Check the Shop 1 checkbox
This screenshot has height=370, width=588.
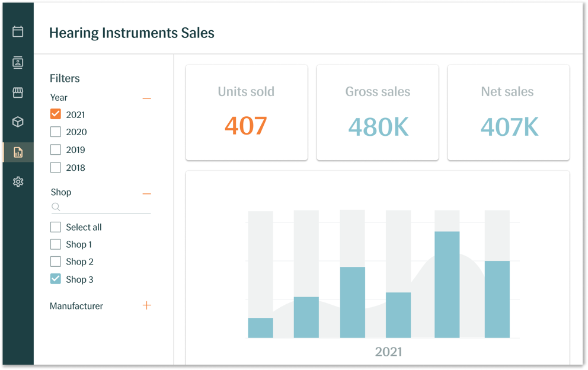click(x=56, y=244)
